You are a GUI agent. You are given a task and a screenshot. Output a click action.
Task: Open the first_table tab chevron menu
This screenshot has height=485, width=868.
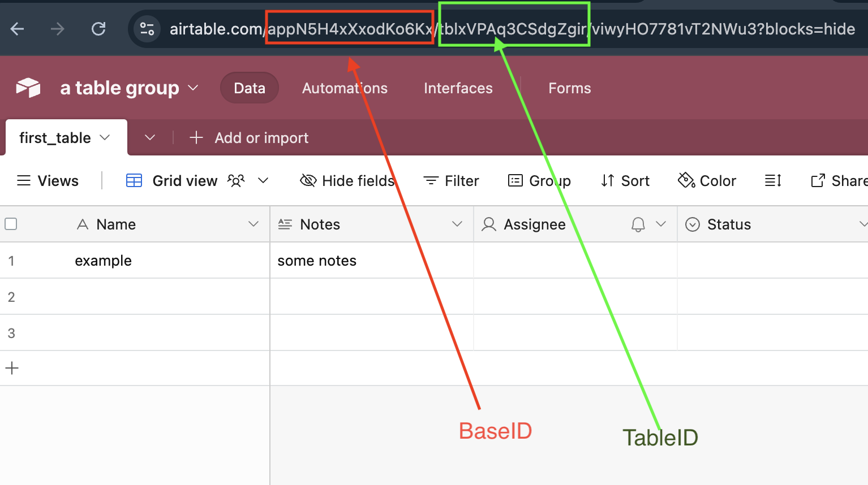click(x=105, y=137)
